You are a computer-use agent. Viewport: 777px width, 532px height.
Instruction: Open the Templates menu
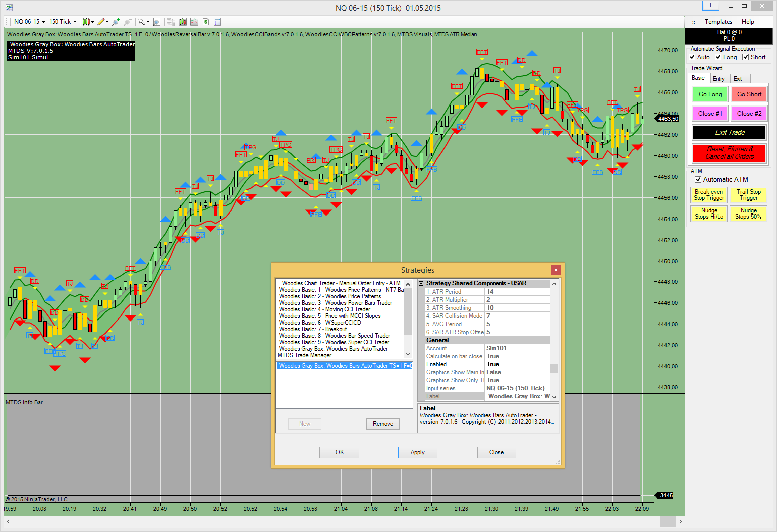(x=718, y=22)
